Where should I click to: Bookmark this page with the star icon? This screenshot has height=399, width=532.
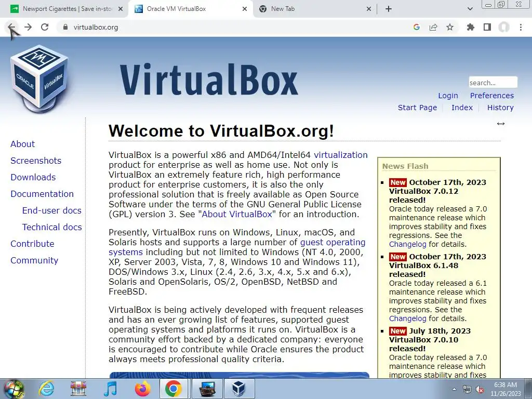(x=450, y=27)
